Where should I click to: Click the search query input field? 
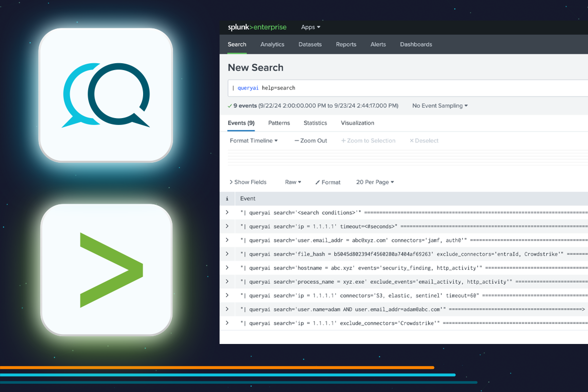click(408, 88)
